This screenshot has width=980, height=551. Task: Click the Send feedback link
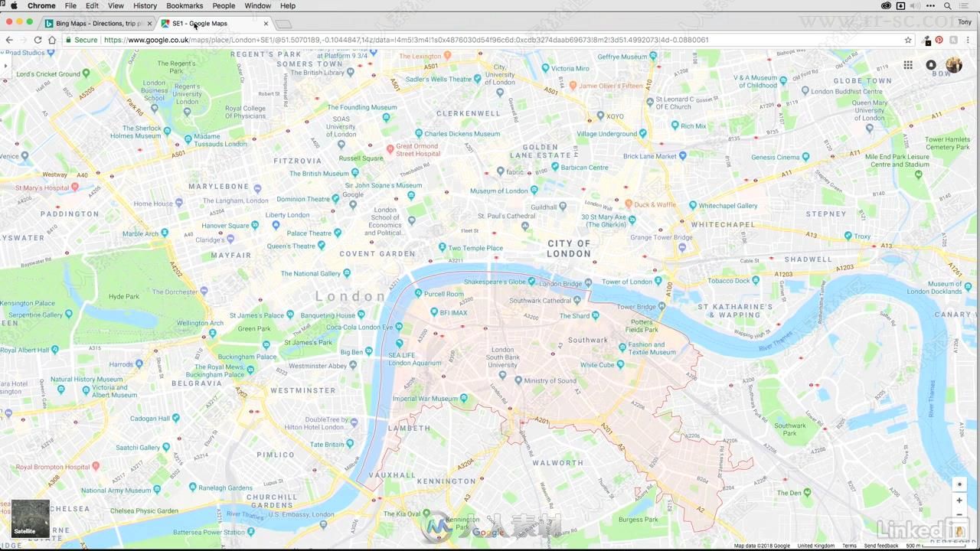coord(881,546)
